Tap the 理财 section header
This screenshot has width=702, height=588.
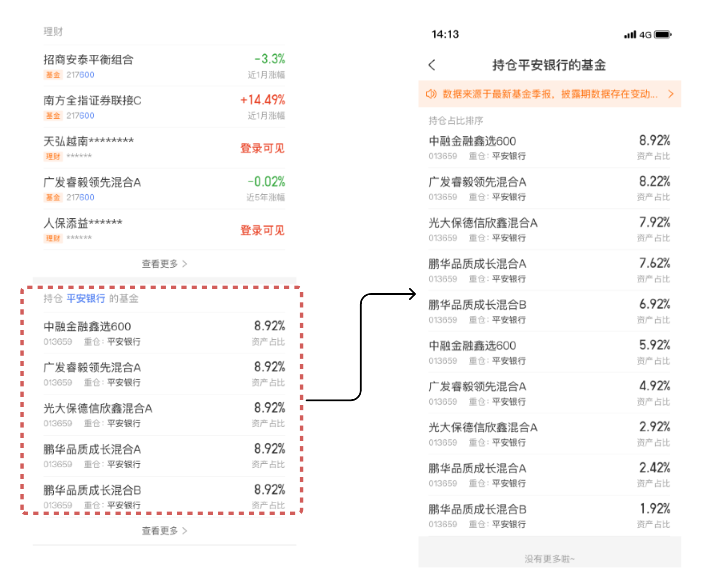53,32
